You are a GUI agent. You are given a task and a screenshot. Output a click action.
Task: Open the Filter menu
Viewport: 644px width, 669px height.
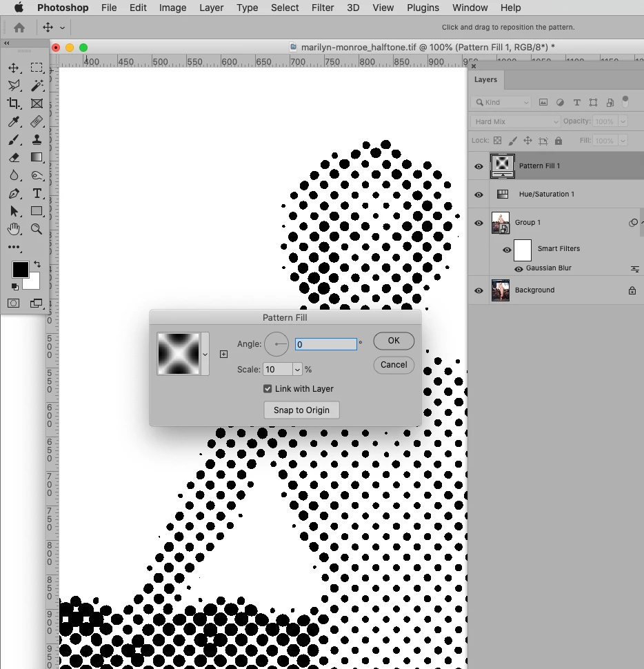[323, 8]
